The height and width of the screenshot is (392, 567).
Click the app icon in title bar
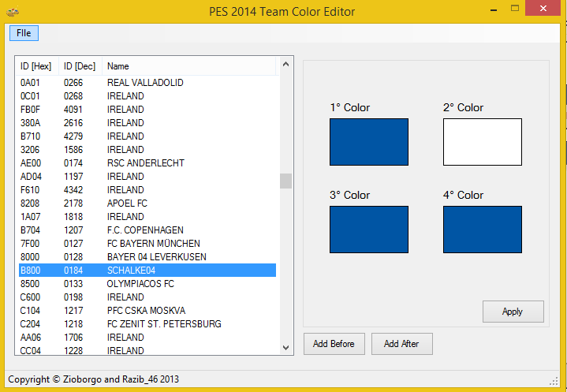[x=13, y=12]
